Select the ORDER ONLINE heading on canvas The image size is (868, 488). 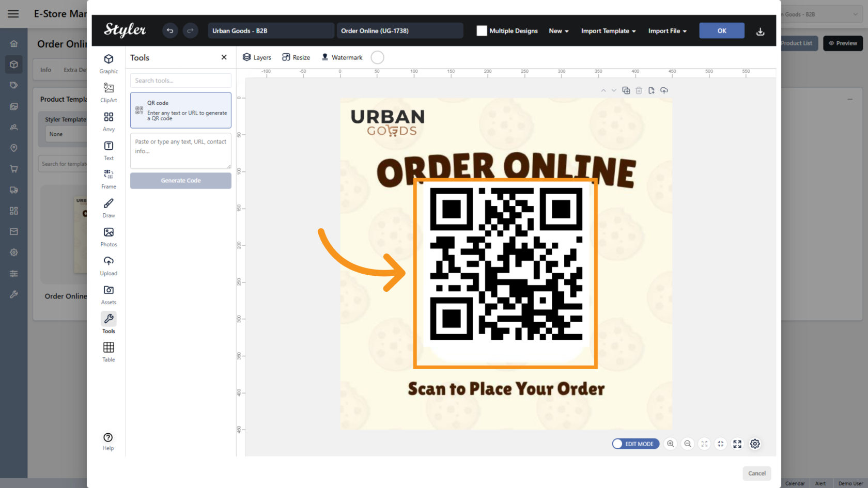tap(506, 169)
